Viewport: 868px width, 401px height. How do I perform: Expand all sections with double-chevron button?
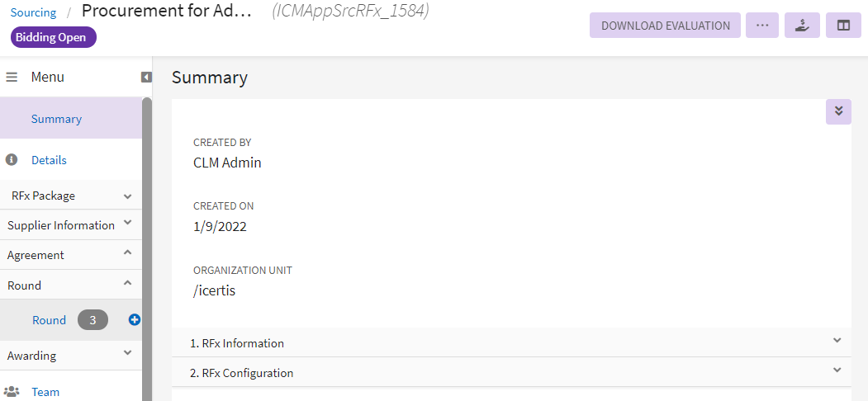[837, 111]
